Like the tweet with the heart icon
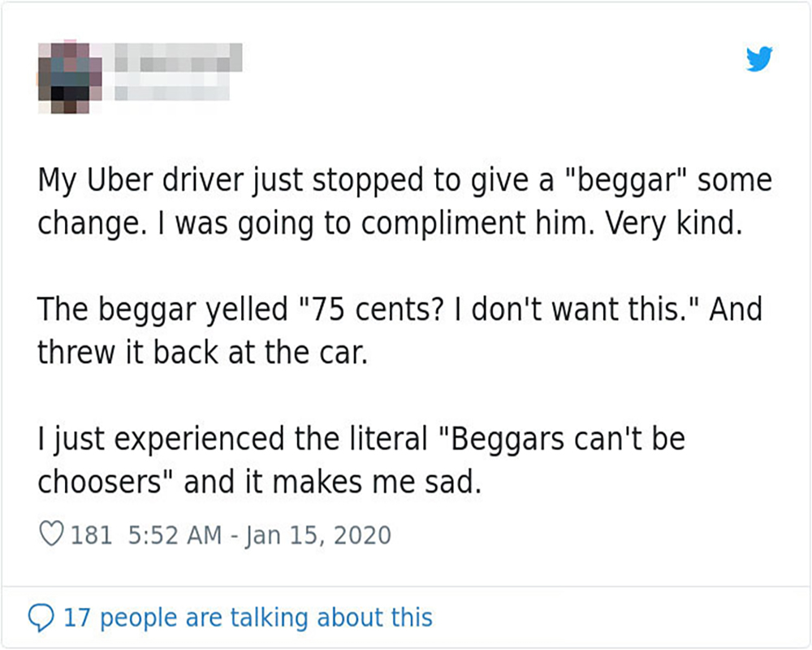 51,535
